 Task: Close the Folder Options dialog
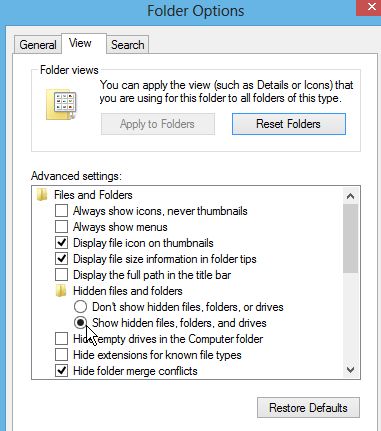[x=369, y=7]
